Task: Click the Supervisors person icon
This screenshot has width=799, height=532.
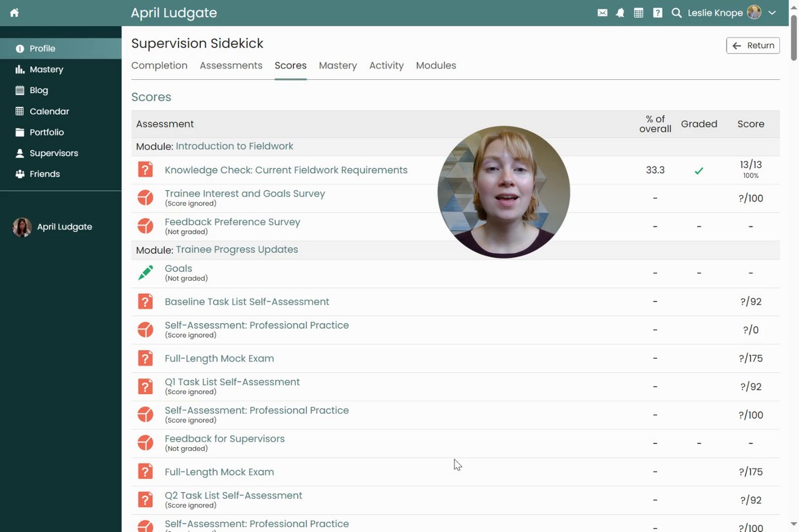Action: (x=20, y=153)
